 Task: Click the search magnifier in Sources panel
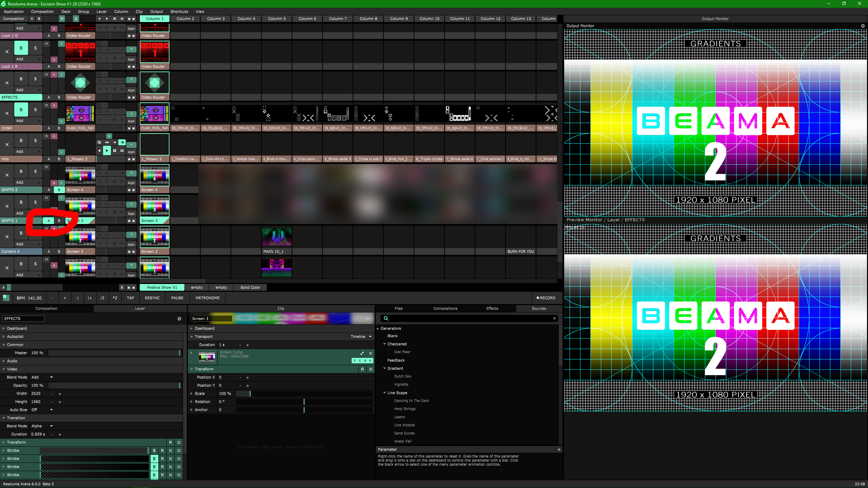point(386,319)
